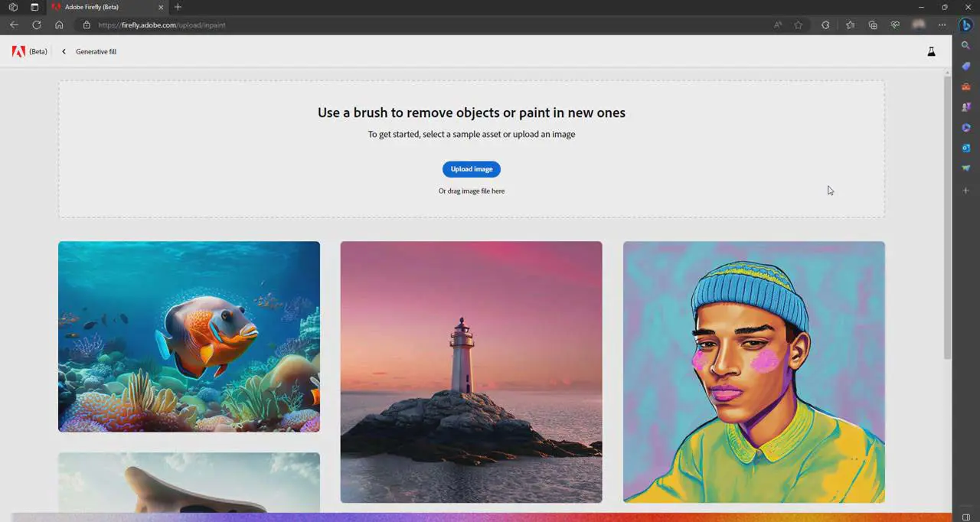Click the sidebar Search magnifier icon
The width and height of the screenshot is (980, 522).
tap(966, 46)
